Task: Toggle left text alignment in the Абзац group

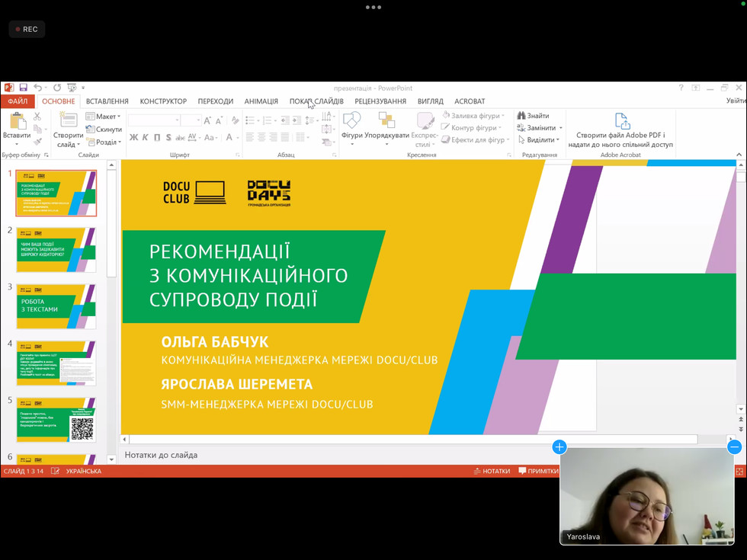Action: [x=250, y=138]
